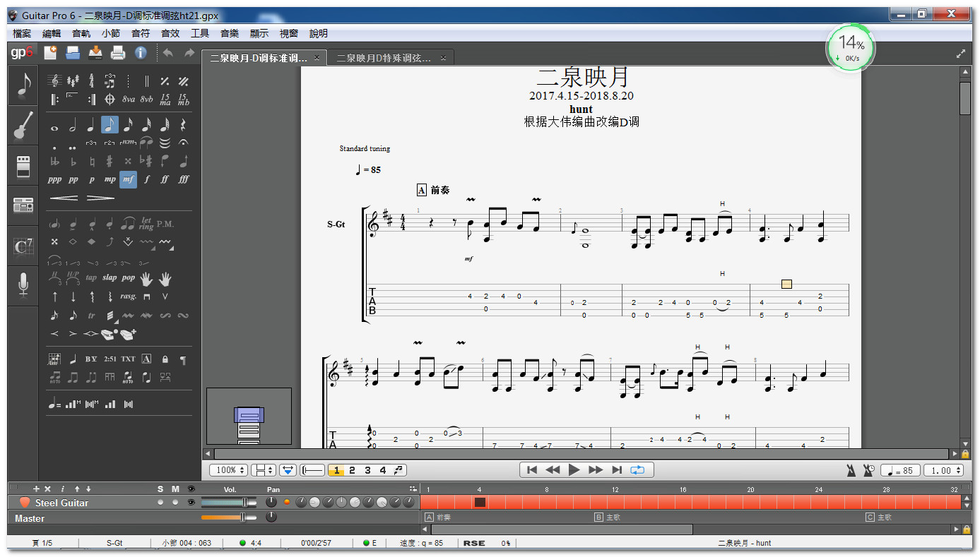The width and height of the screenshot is (980, 557).
Task: Click the add track plus button
Action: point(37,489)
